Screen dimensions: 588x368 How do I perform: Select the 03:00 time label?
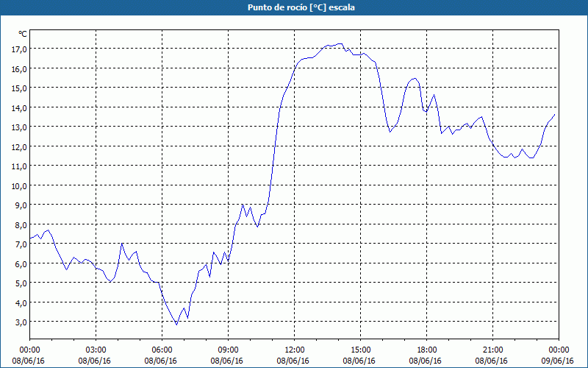tap(96, 350)
